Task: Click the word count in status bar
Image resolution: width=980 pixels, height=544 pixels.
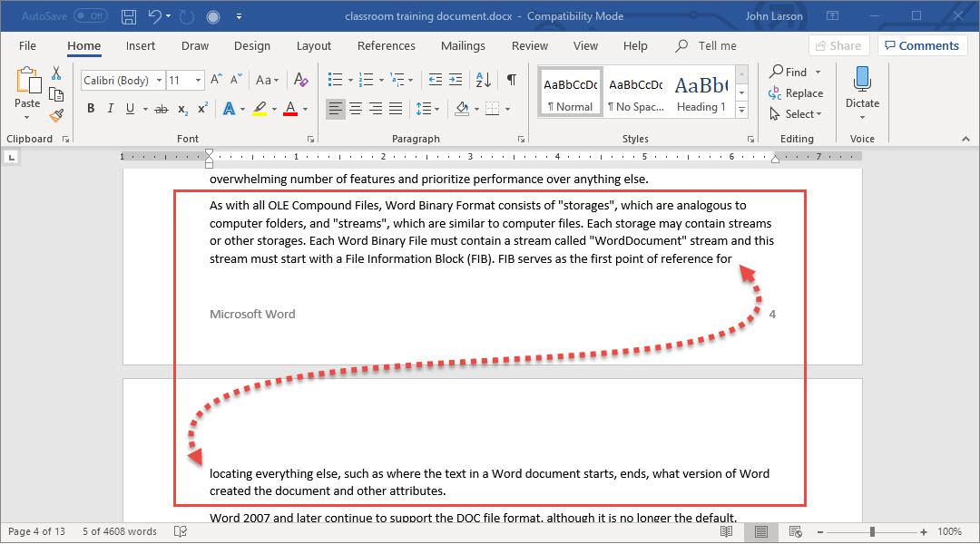Action: pos(119,531)
